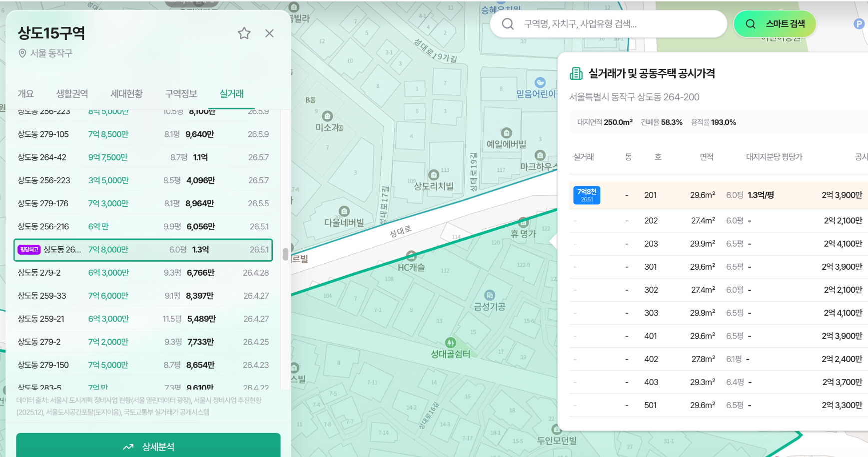Click the 믿음어린이 map marker icon
This screenshot has width=868, height=457.
tap(540, 82)
